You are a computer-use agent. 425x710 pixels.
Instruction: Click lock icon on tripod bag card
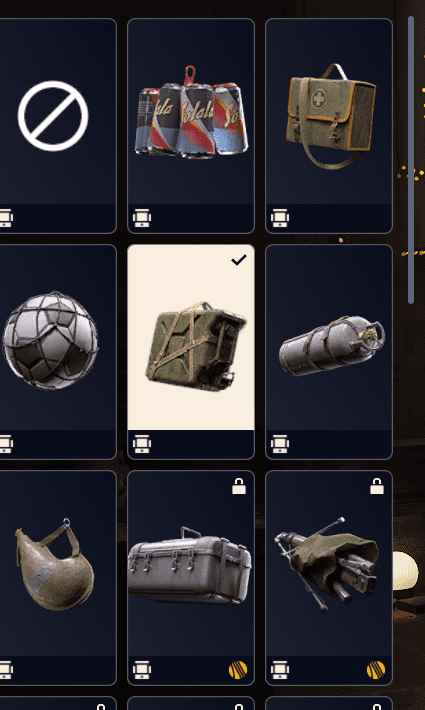click(x=377, y=486)
